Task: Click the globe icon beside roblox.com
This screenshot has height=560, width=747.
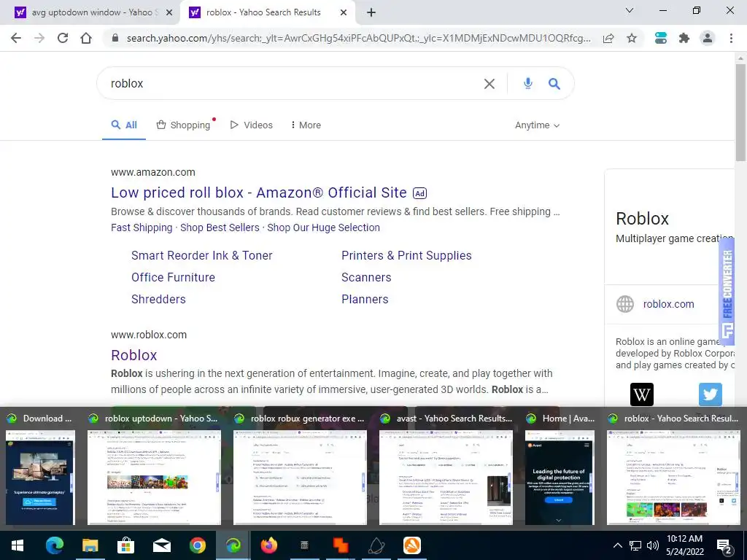Action: [625, 304]
